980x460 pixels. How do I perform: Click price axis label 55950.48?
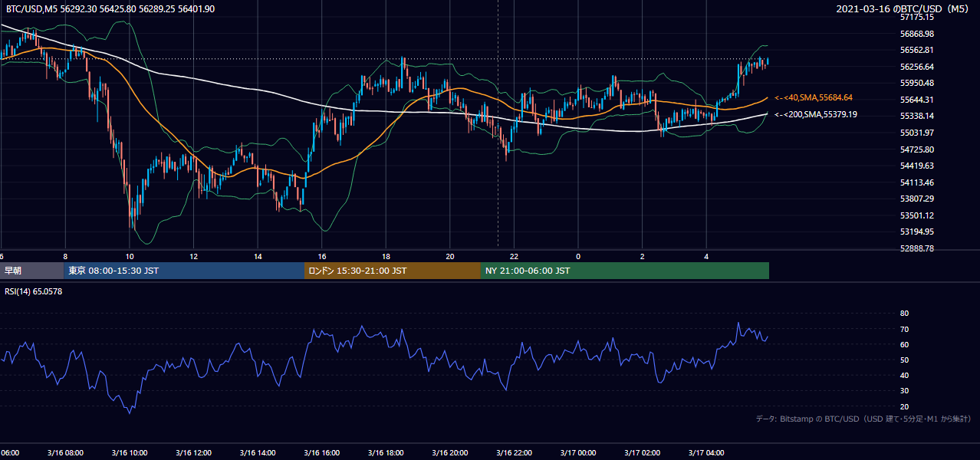[916, 83]
